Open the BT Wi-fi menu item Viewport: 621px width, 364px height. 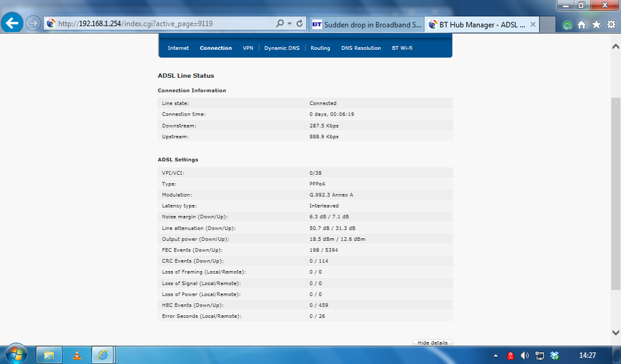[402, 48]
